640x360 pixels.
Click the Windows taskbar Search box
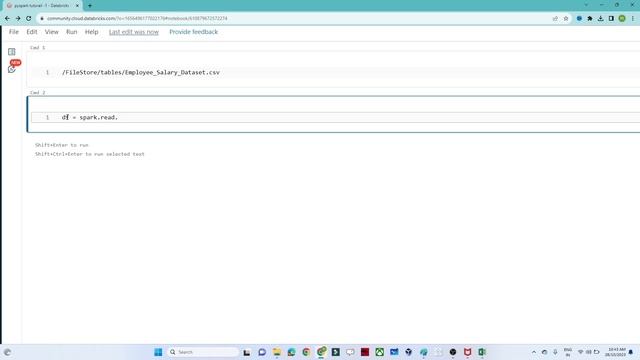tap(203, 352)
